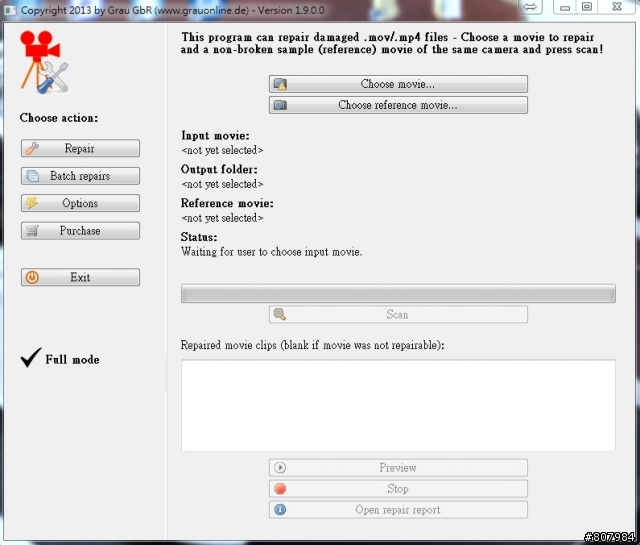
Task: Minimize the window
Action: click(x=565, y=7)
